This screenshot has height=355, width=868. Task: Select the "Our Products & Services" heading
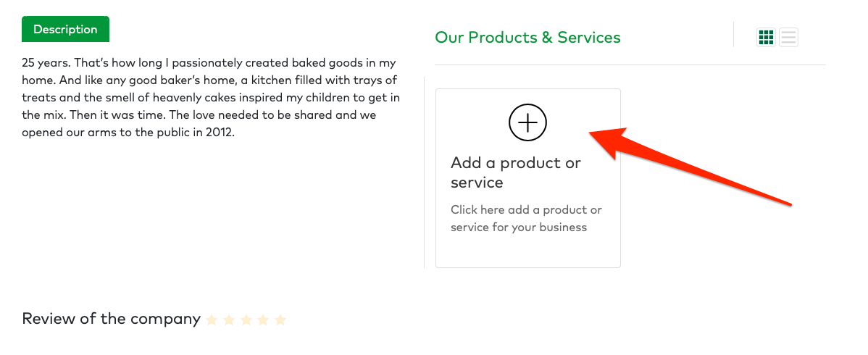527,38
